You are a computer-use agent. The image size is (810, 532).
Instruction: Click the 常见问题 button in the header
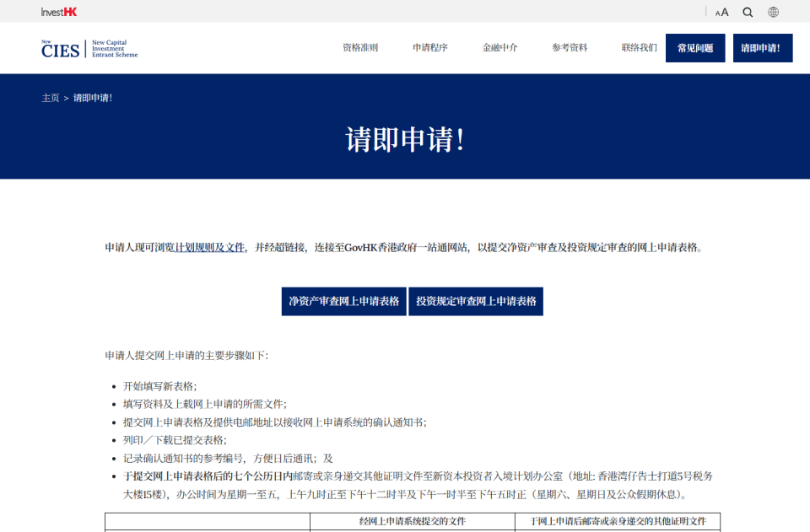tap(695, 48)
